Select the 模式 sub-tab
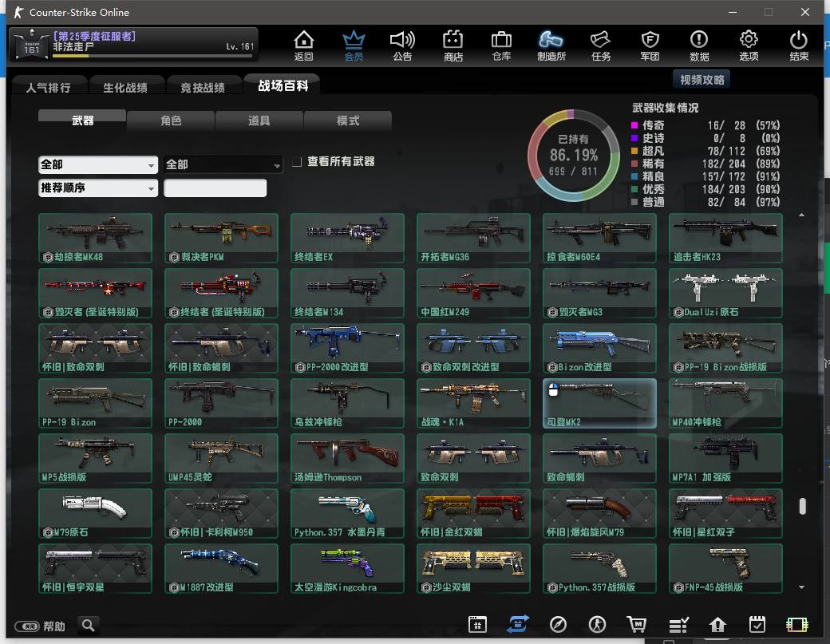Viewport: 830px width, 644px height. tap(348, 121)
